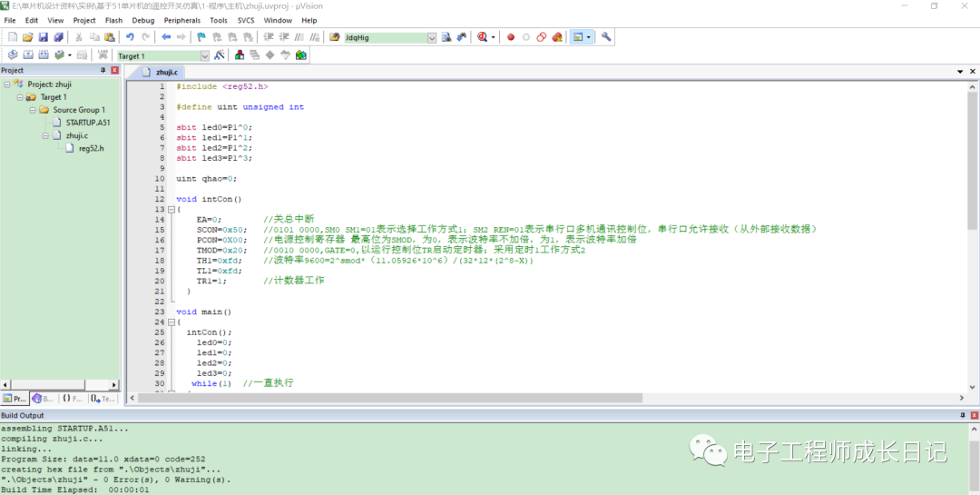Open Options for Target magic wand icon
Screen dimensions: 980x495
coord(220,55)
